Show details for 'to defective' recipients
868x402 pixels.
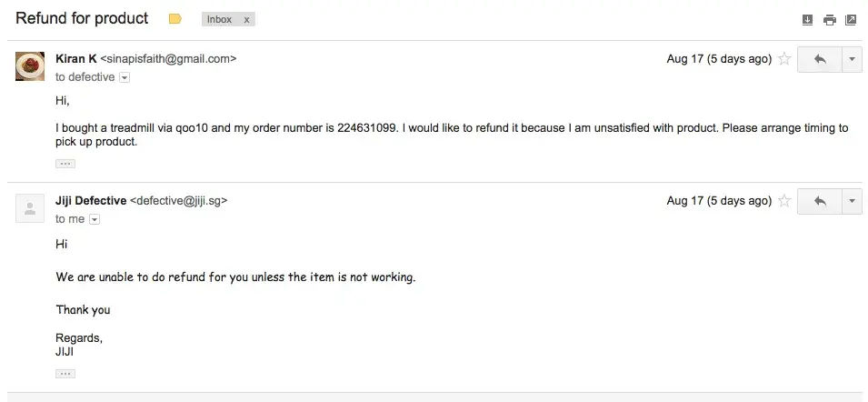click(x=125, y=78)
